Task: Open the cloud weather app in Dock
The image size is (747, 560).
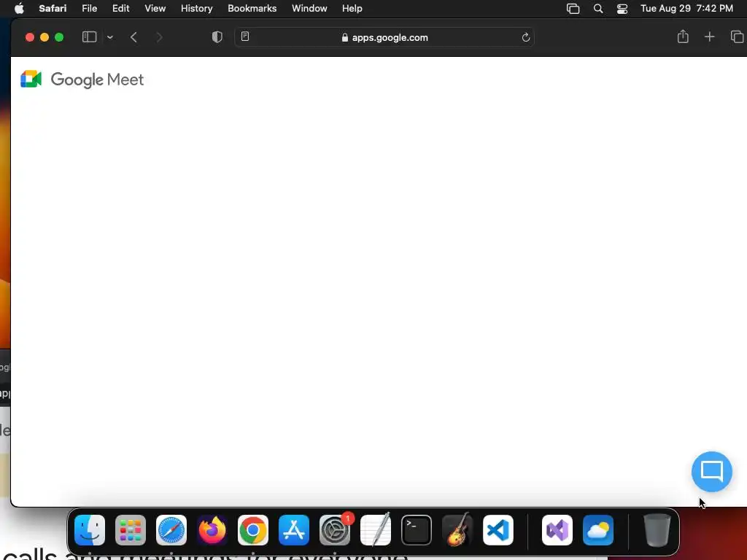Action: point(598,530)
